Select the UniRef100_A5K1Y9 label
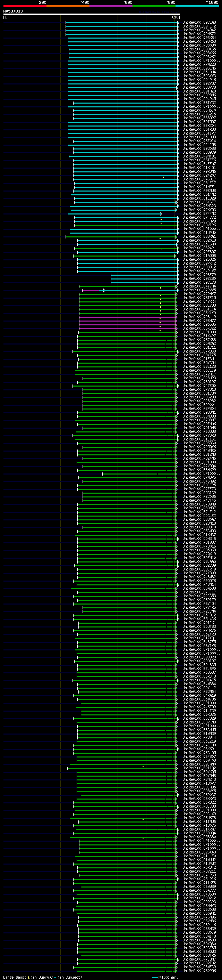The width and height of the screenshot is (222, 980). (x=199, y=313)
